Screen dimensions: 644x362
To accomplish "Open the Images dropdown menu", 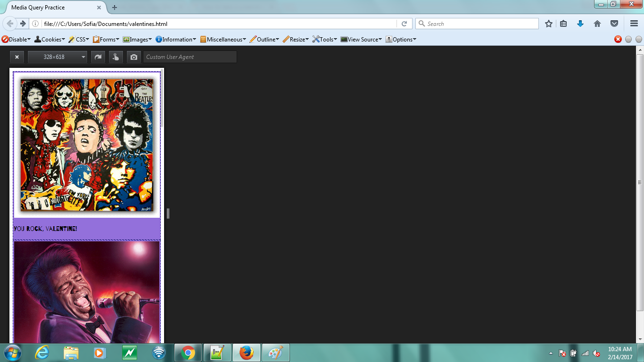I will pos(137,40).
